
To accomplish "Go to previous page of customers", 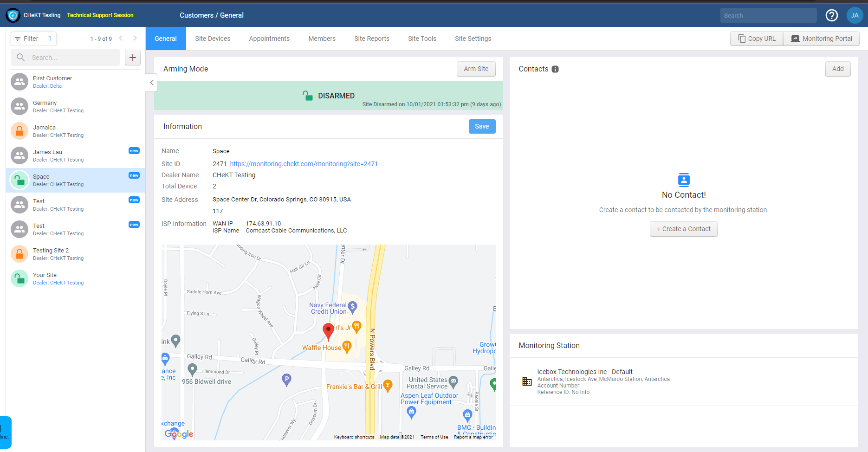I will (121, 39).
